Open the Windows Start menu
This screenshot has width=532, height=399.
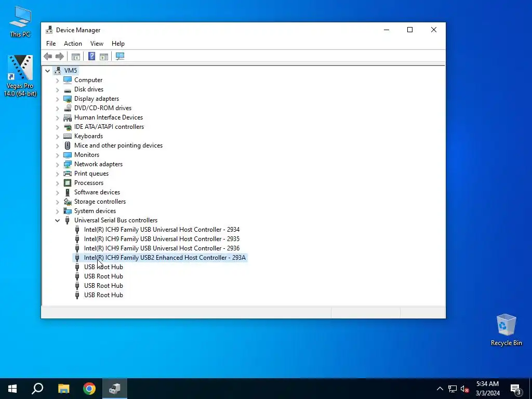click(x=12, y=389)
